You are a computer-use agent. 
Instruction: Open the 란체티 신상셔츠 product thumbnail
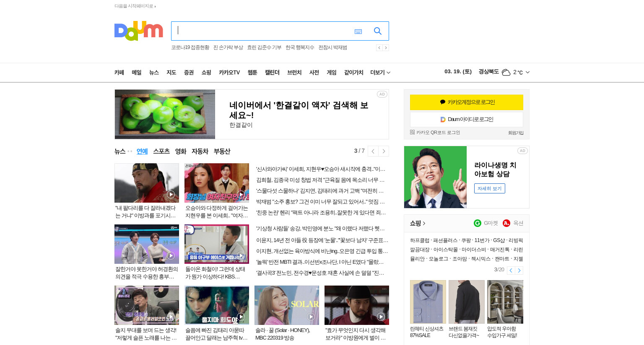coord(428,302)
